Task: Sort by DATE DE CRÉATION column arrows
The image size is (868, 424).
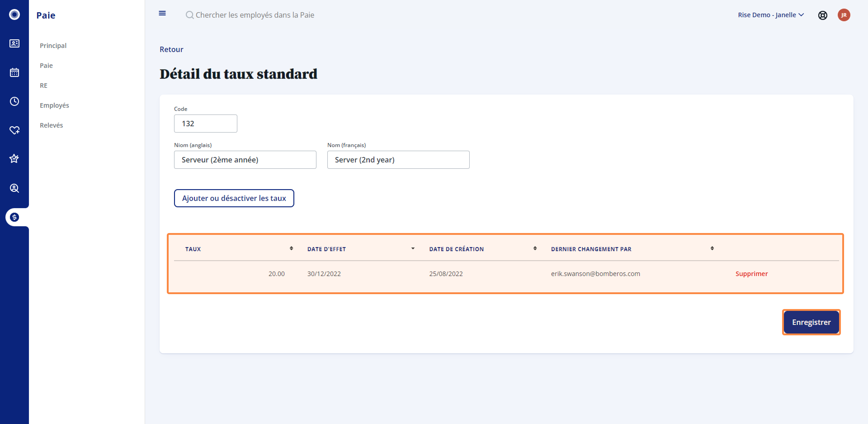Action: pos(535,249)
